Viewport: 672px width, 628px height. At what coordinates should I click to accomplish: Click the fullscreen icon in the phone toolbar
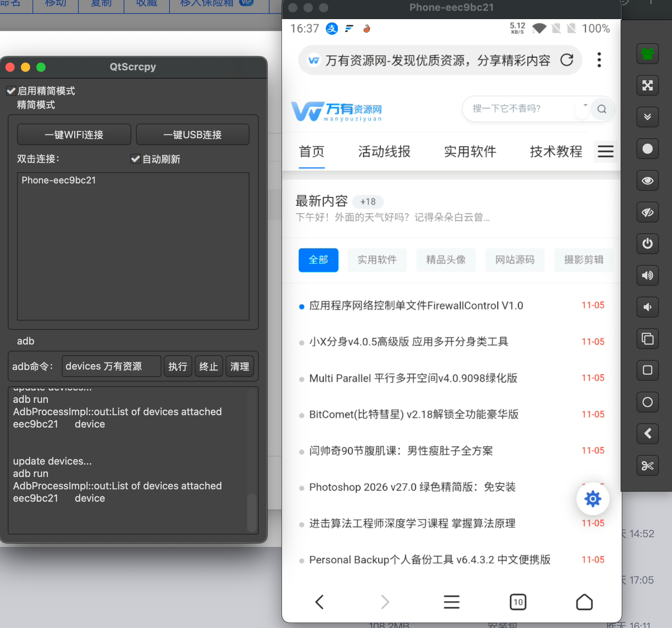[x=647, y=85]
